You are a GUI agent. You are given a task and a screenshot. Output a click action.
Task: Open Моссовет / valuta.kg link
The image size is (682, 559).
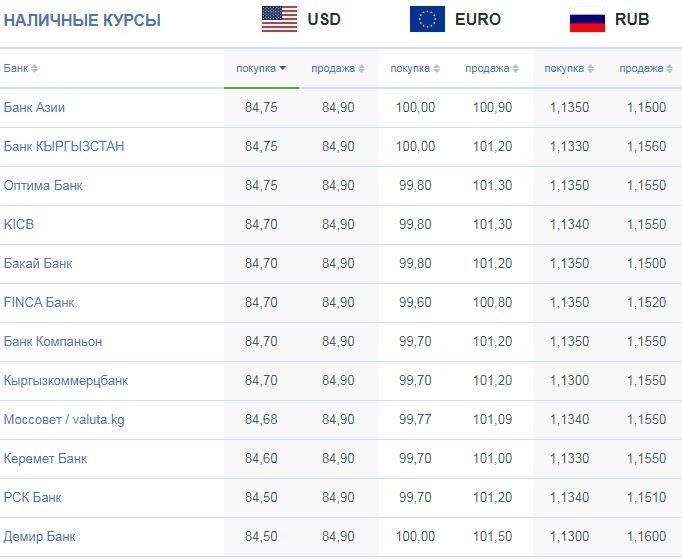[x=64, y=419]
